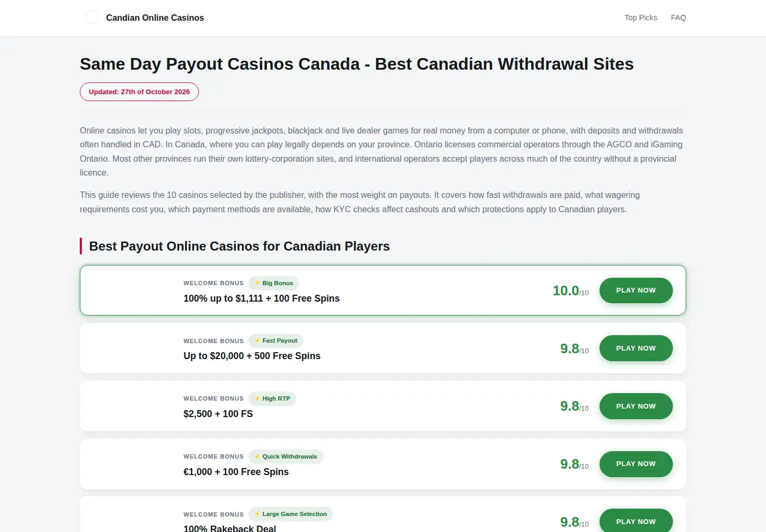Click the 10.0/10 rating score
This screenshot has height=532, width=766.
(570, 290)
